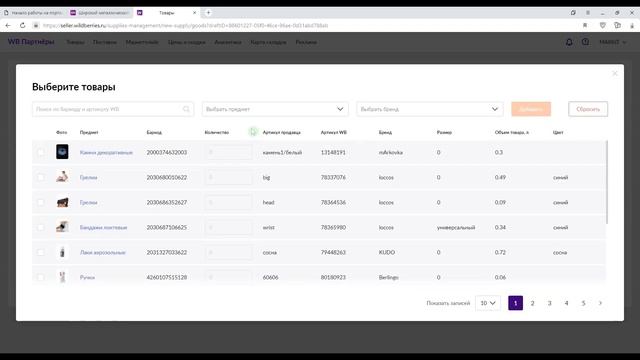Tick checkbox for barcode 2030686352627 row

(40, 202)
